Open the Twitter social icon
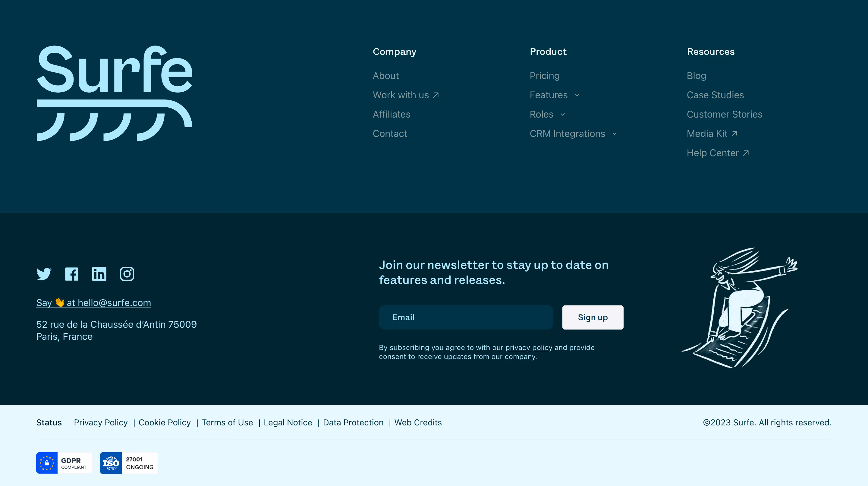868x486 pixels. point(44,274)
